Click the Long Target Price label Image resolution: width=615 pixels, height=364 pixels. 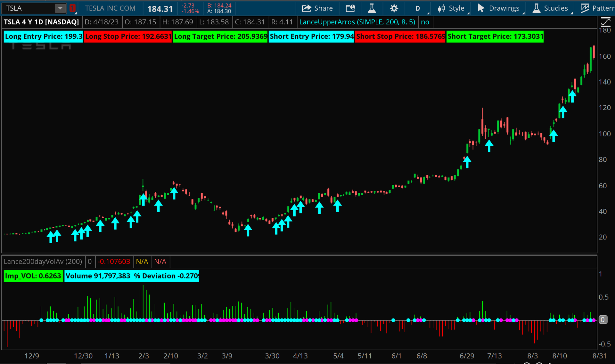click(220, 36)
